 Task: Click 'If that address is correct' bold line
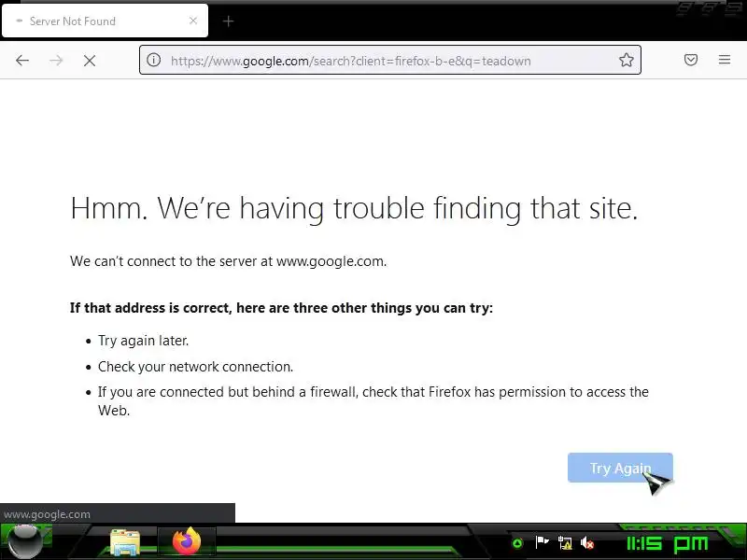tap(281, 308)
